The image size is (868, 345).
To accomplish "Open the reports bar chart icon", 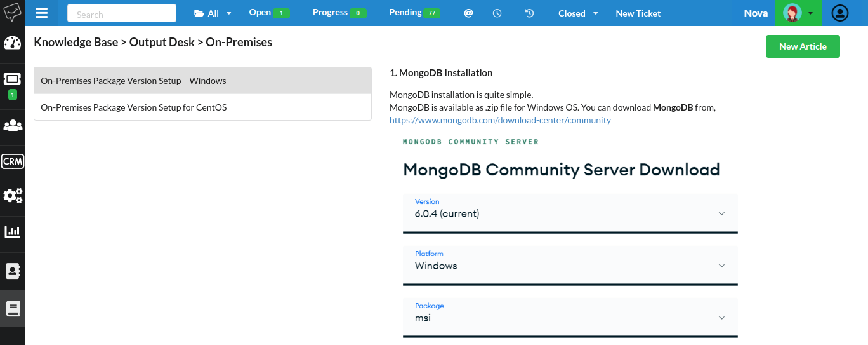I will pyautogui.click(x=12, y=231).
